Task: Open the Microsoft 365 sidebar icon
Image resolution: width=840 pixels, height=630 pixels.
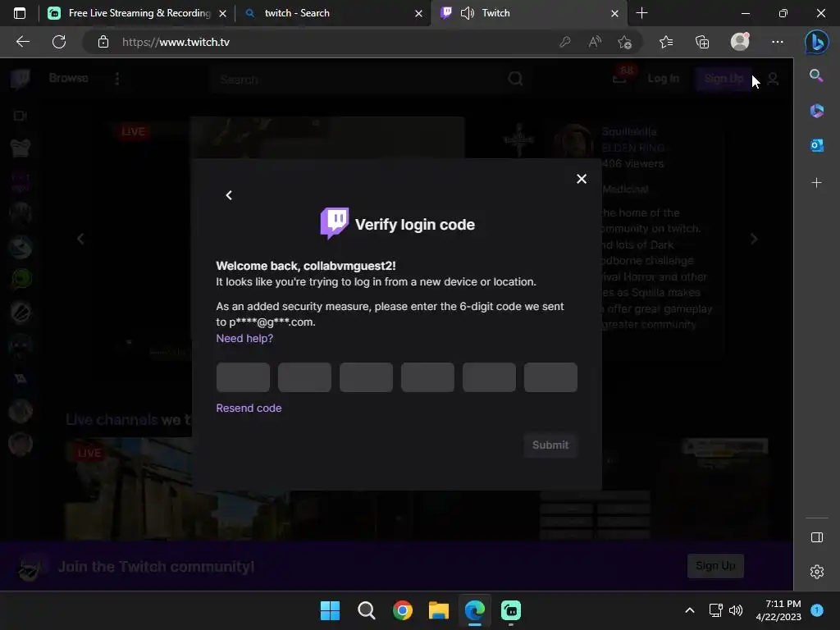Action: pos(816,111)
